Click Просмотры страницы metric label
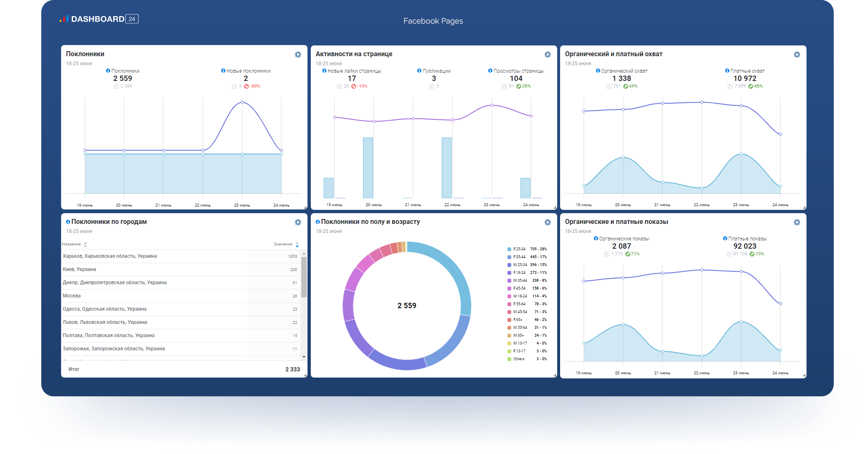 pyautogui.click(x=518, y=71)
